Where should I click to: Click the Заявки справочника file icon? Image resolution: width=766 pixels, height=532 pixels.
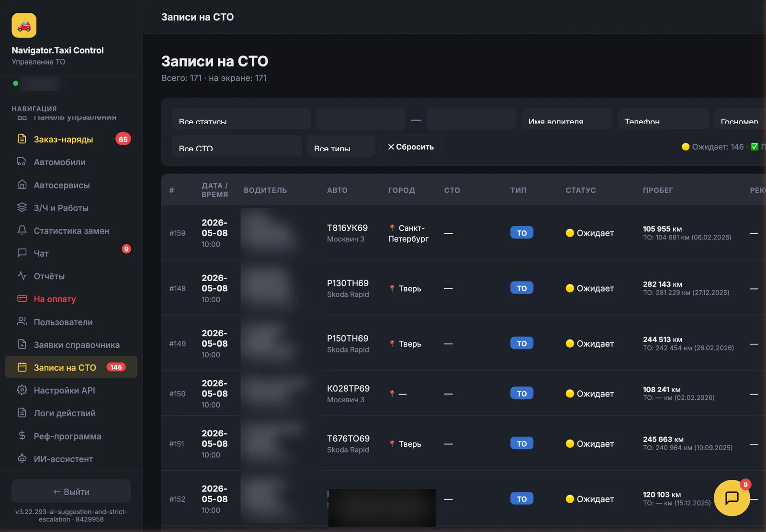pyautogui.click(x=22, y=344)
